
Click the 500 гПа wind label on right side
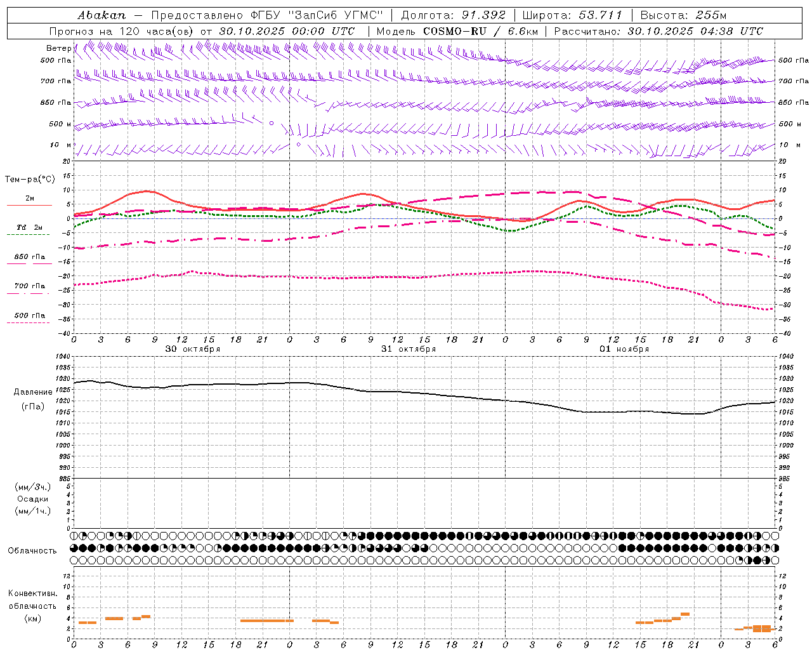tap(794, 60)
